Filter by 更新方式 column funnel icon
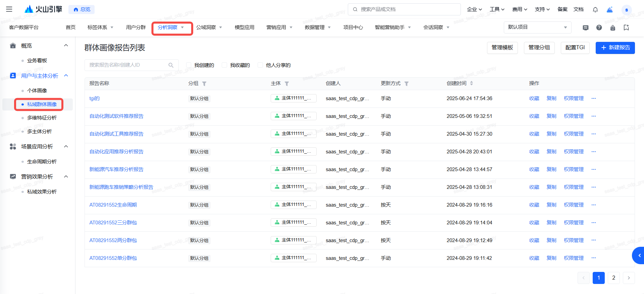This screenshot has width=644, height=294. pyautogui.click(x=406, y=84)
